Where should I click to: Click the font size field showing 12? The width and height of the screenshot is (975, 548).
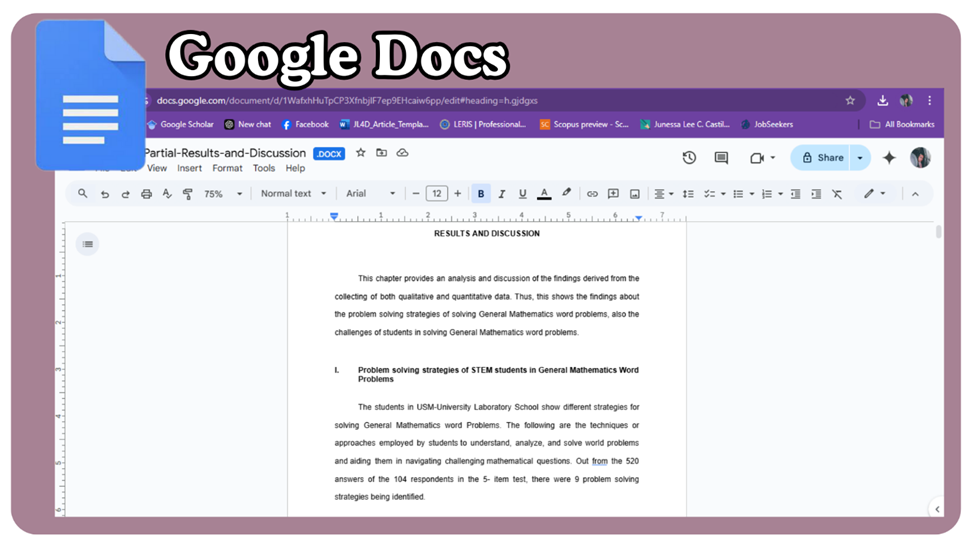pos(437,193)
